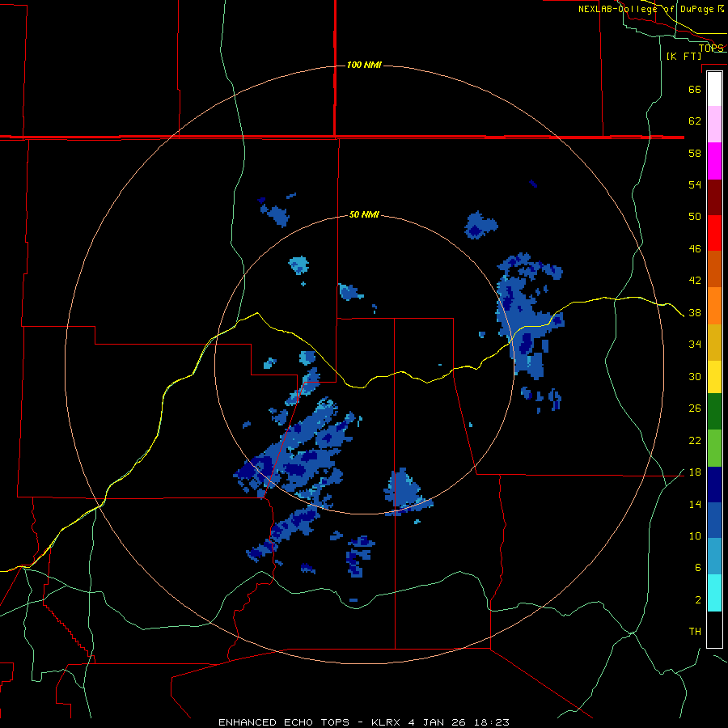Click the 46 legend value label
The width and height of the screenshot is (728, 728).
[695, 248]
